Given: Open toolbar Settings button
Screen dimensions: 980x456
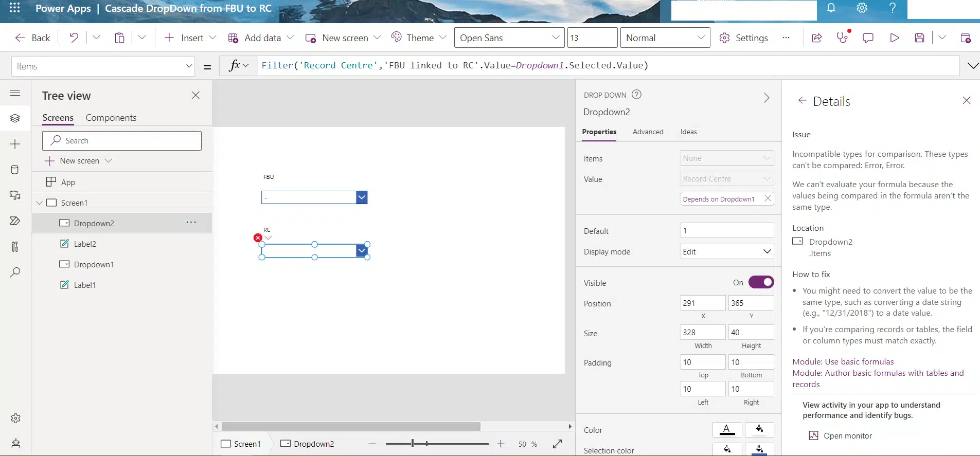Looking at the screenshot, I should tap(743, 38).
